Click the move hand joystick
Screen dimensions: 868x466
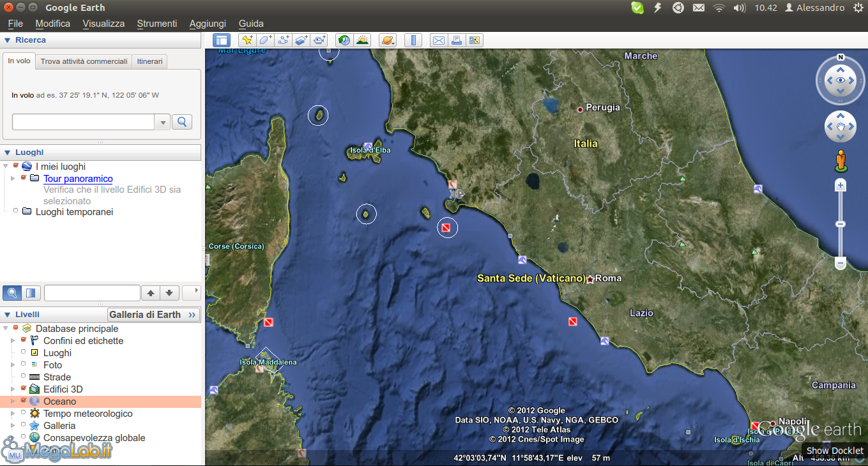[x=841, y=126]
